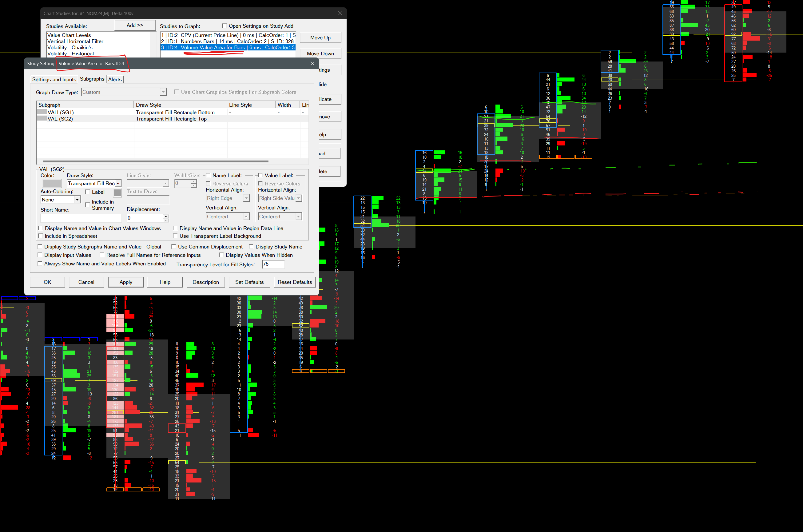Click the VAH (SG1) color swatch

click(x=42, y=112)
